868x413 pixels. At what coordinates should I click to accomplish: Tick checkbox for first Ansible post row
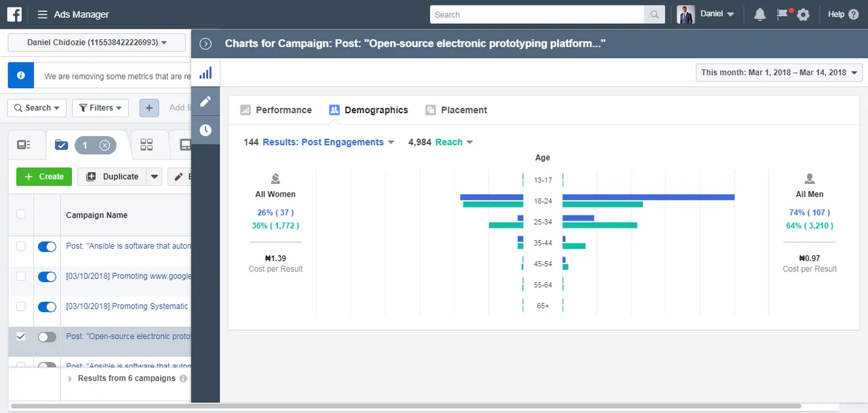[x=21, y=246]
